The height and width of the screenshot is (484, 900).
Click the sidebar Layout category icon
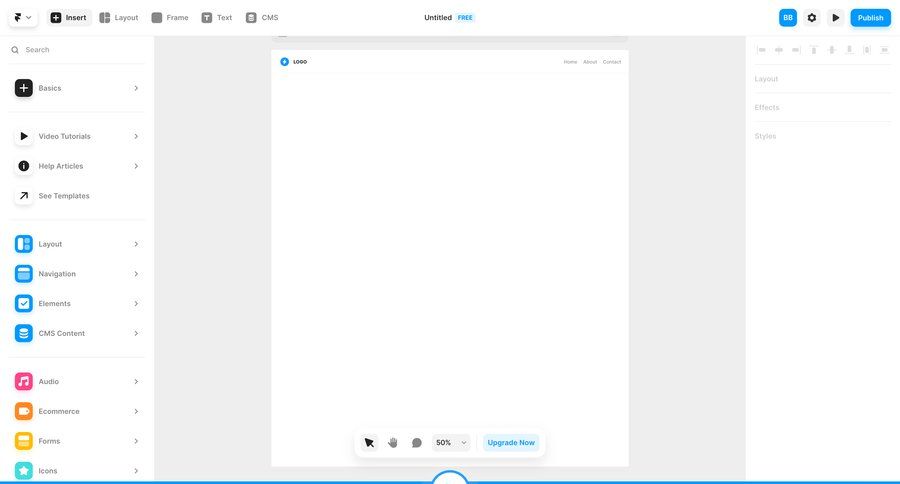pyautogui.click(x=24, y=244)
